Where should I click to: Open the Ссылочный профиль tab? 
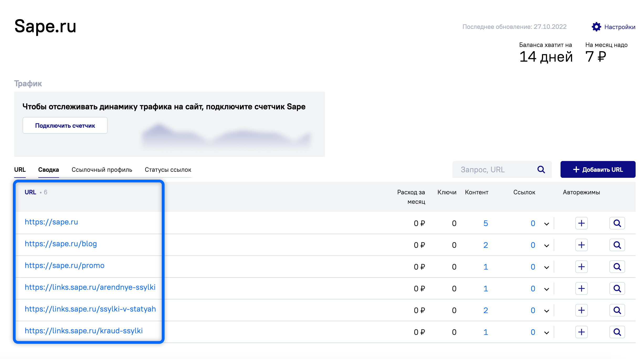tap(102, 170)
